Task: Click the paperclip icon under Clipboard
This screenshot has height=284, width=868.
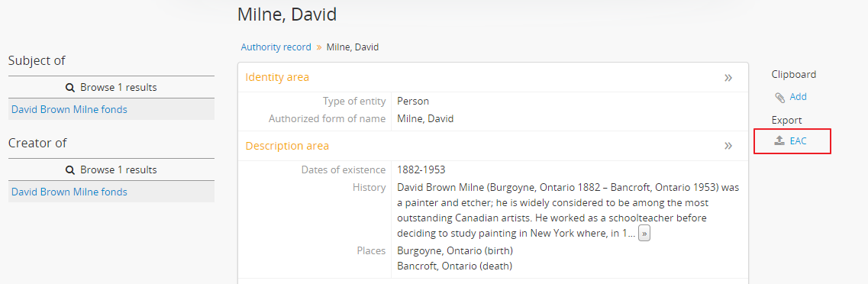Action: click(779, 98)
